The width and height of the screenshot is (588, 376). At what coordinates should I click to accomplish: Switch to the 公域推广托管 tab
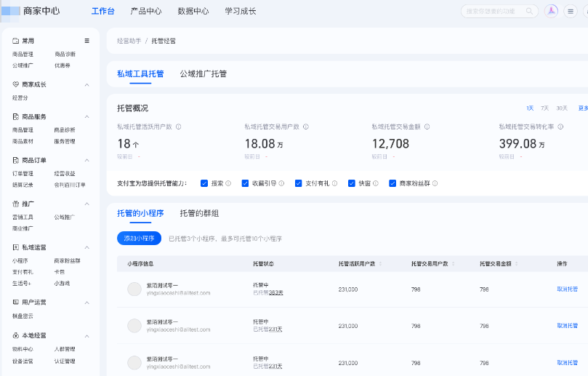click(x=204, y=73)
